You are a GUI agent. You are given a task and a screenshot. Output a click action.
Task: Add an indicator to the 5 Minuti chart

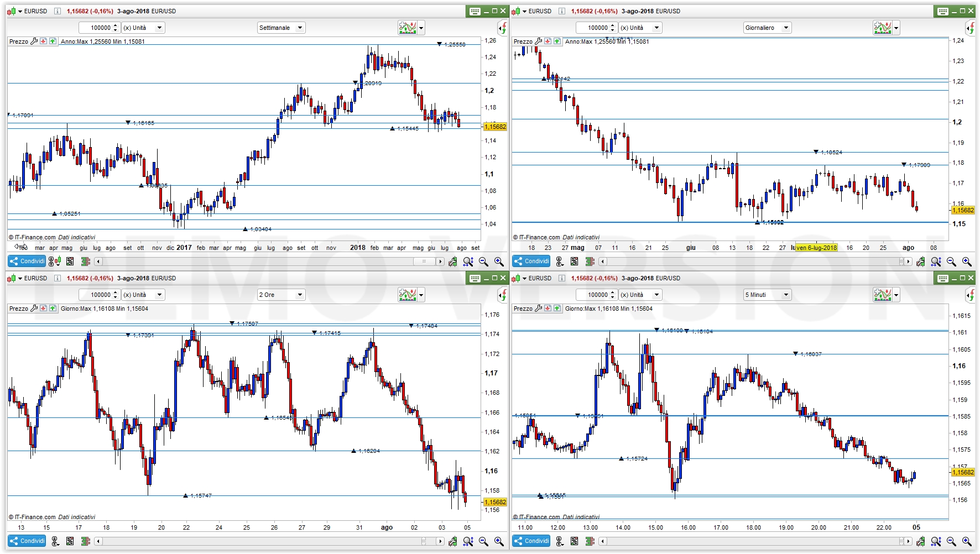click(x=883, y=295)
